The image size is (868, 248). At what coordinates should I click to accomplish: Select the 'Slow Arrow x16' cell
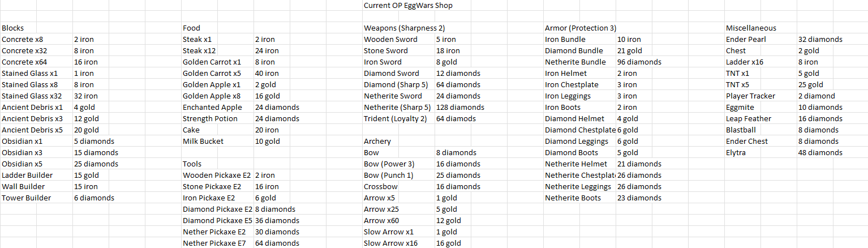click(398, 243)
